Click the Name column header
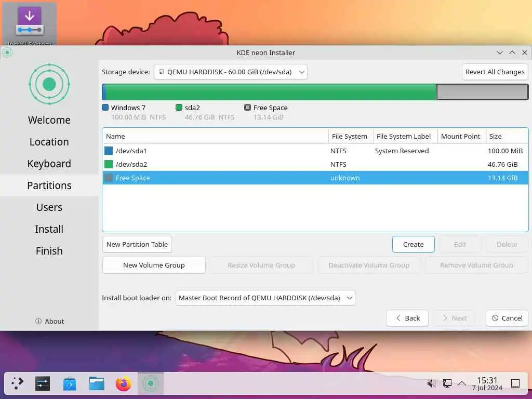This screenshot has height=399, width=532. tap(216, 136)
